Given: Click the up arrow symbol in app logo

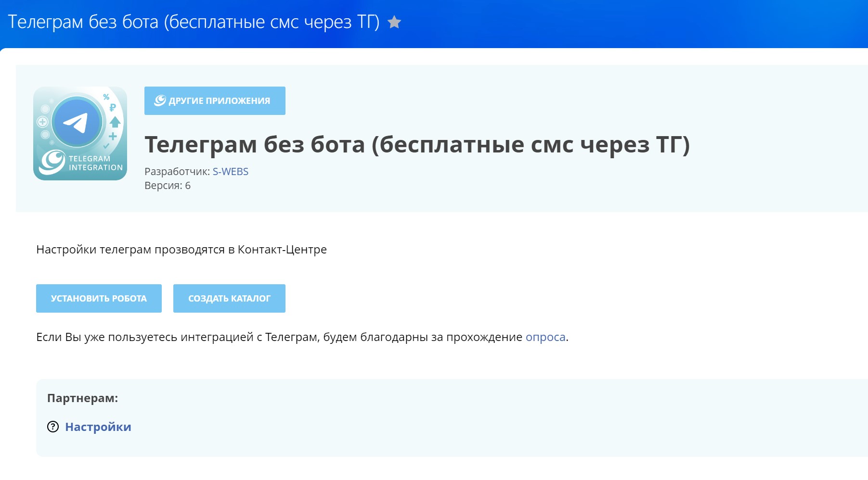Looking at the screenshot, I should click(115, 122).
